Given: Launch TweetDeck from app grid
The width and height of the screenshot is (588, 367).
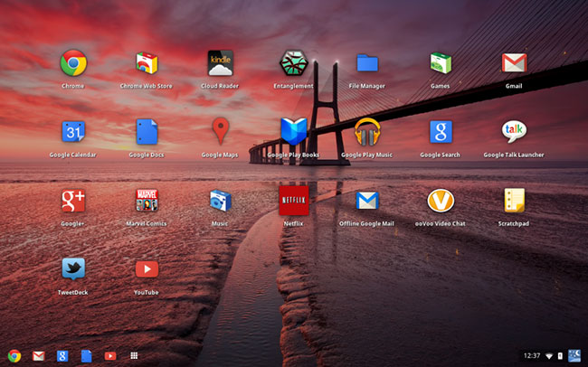Looking at the screenshot, I should [x=73, y=268].
